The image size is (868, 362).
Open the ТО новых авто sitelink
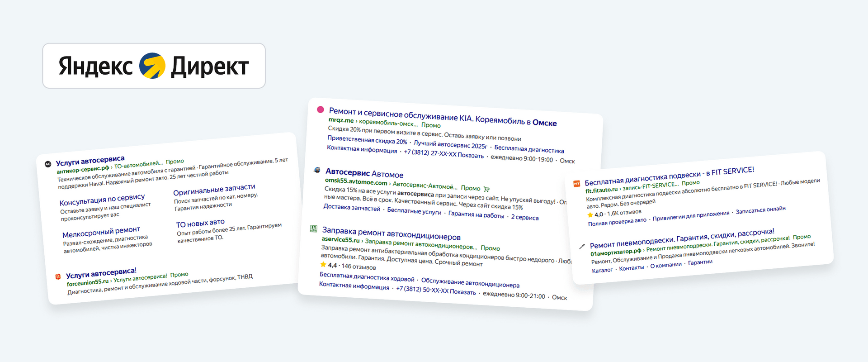200,223
